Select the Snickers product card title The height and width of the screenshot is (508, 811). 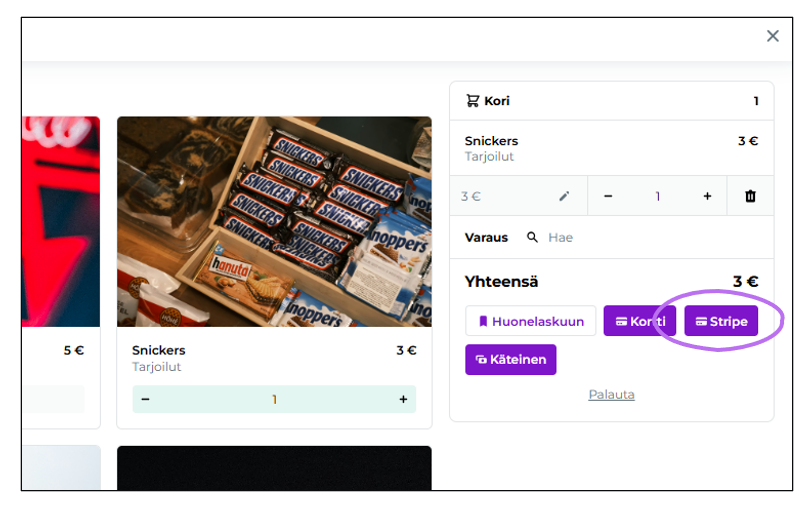158,350
